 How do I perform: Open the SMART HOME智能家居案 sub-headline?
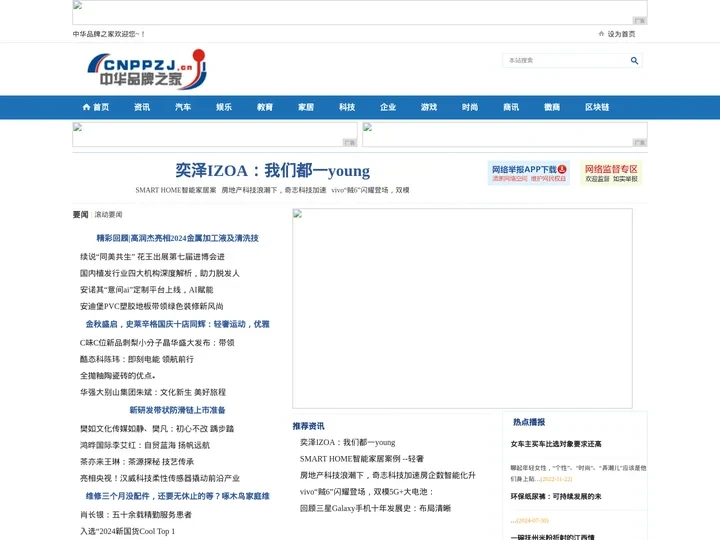175,190
